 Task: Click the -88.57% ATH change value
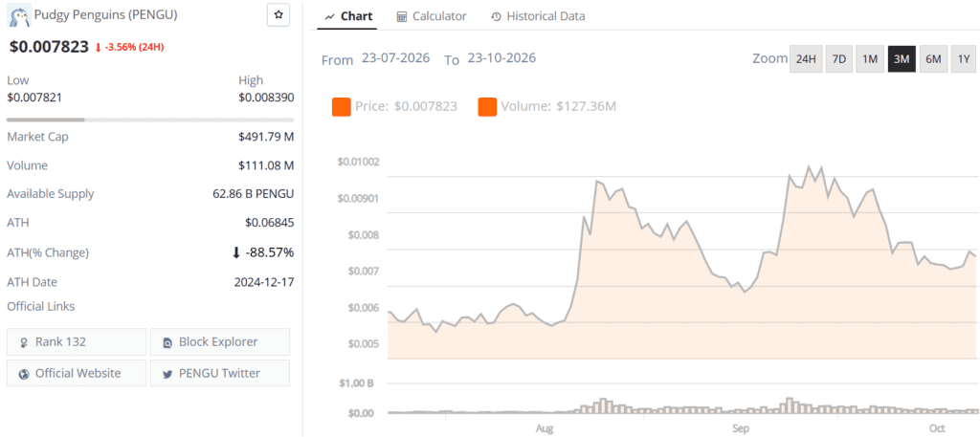269,252
